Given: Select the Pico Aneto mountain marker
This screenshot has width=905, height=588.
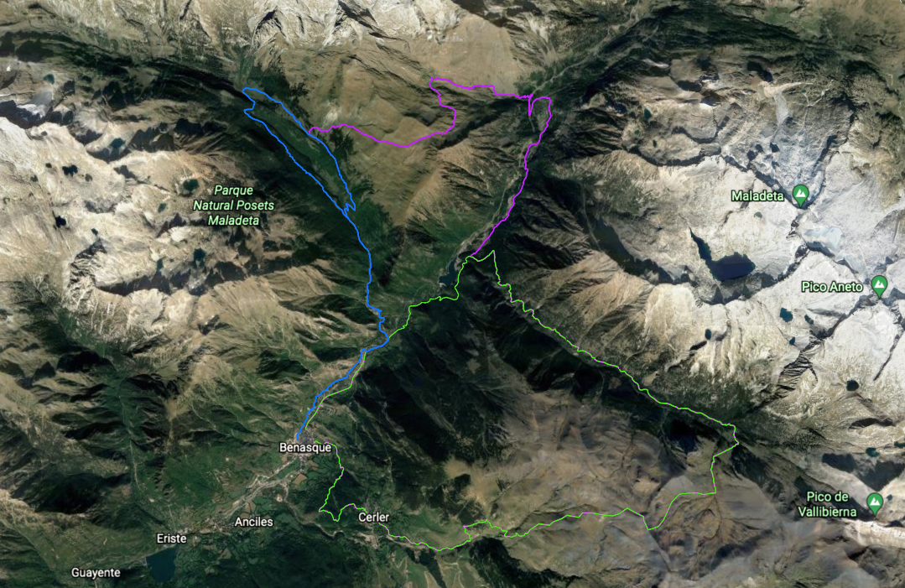Looking at the screenshot, I should (x=879, y=286).
